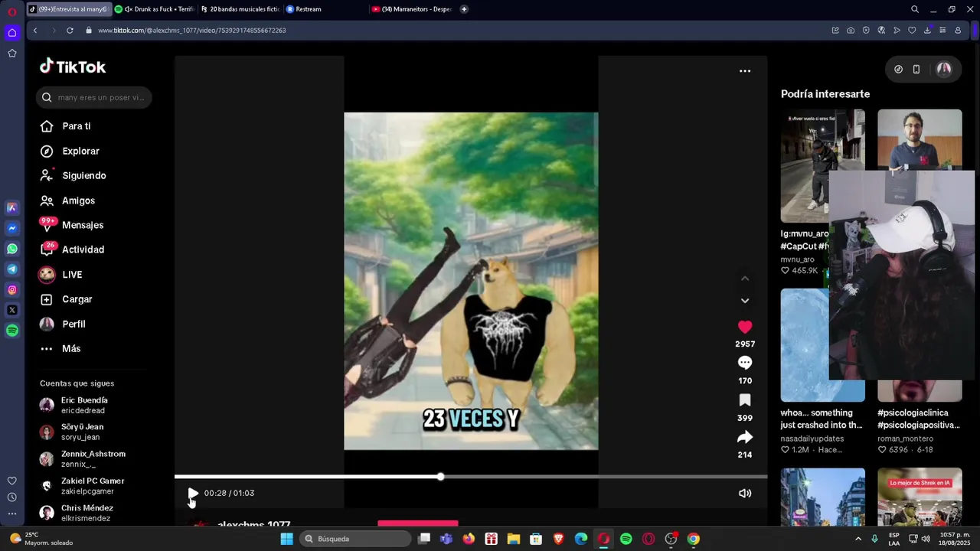
Task: Click the TikTok search field
Action: click(x=93, y=97)
